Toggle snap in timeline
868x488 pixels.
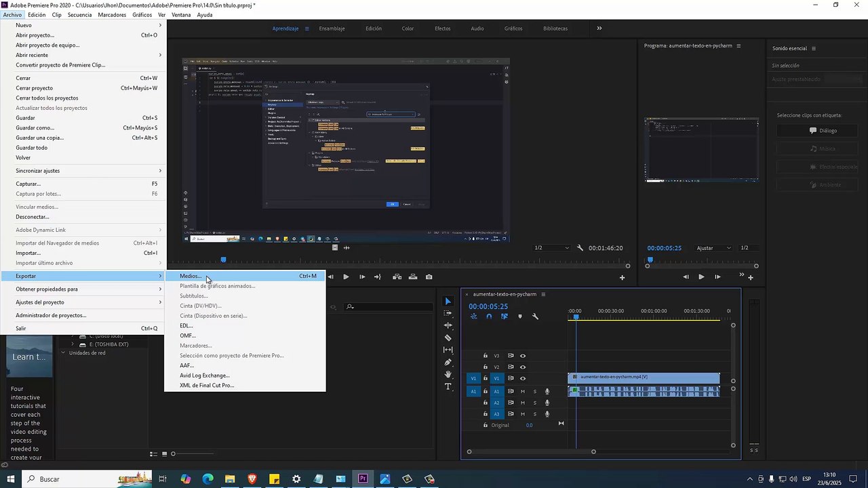click(x=489, y=317)
